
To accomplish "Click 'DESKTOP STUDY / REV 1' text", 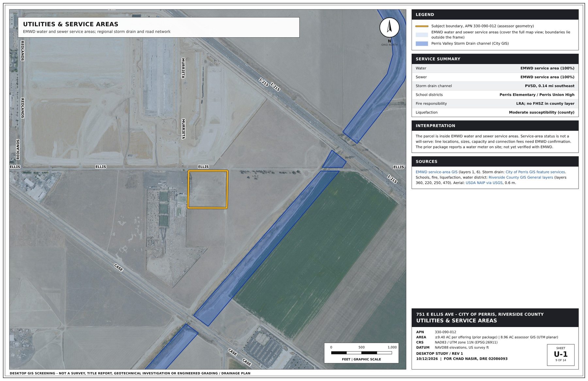I will 439,354.
